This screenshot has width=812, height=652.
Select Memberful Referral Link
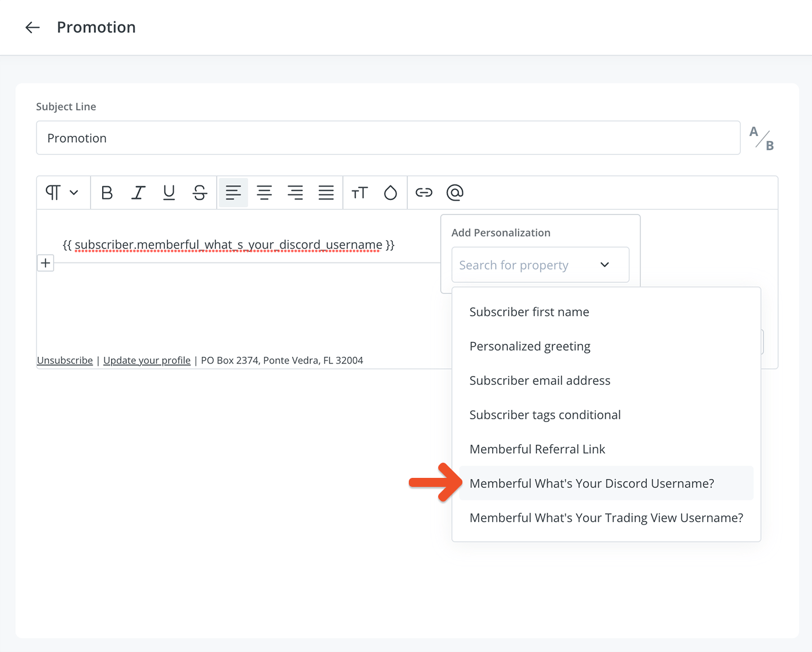pyautogui.click(x=606, y=449)
